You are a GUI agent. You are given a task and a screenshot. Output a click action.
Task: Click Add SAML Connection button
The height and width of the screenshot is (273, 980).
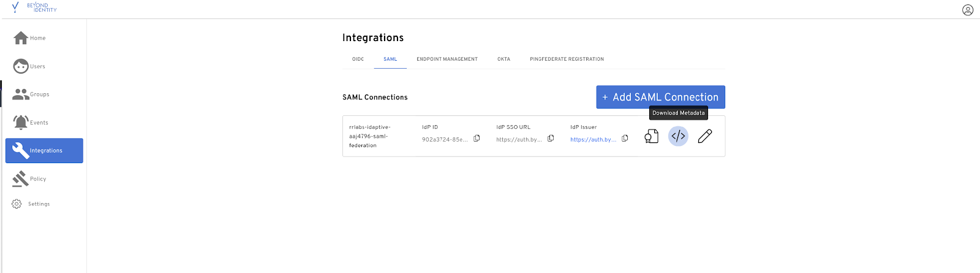tap(661, 97)
